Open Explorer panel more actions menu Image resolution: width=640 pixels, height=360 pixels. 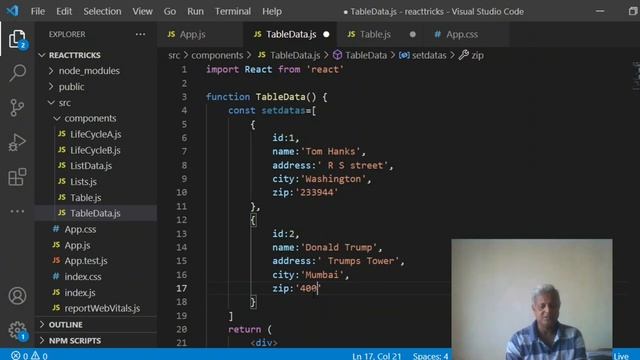click(x=140, y=34)
